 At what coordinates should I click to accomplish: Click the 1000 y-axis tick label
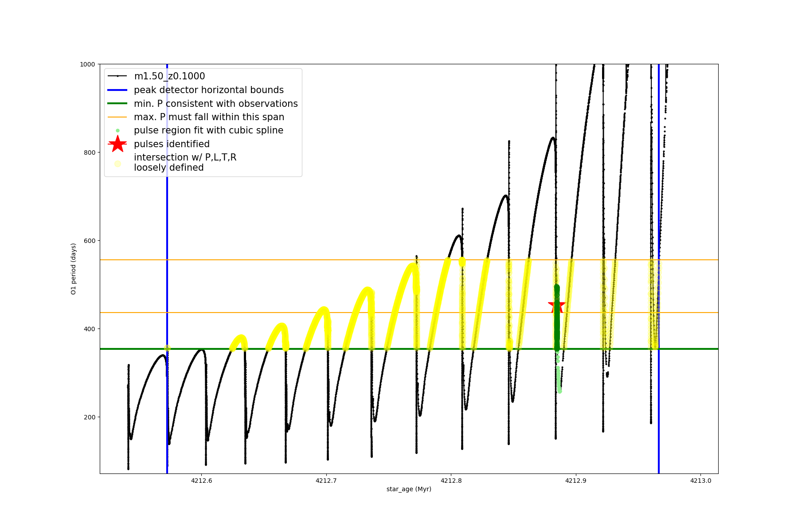[x=87, y=64]
